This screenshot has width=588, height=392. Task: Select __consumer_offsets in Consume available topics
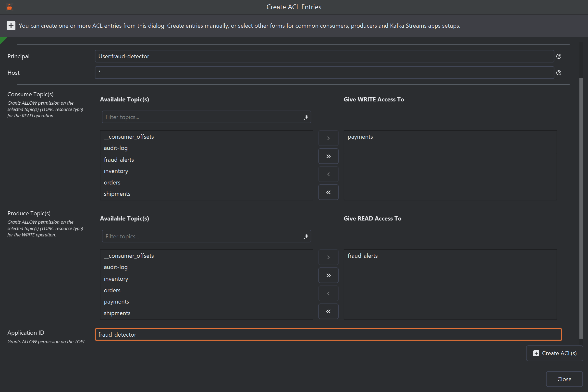[x=206, y=137]
